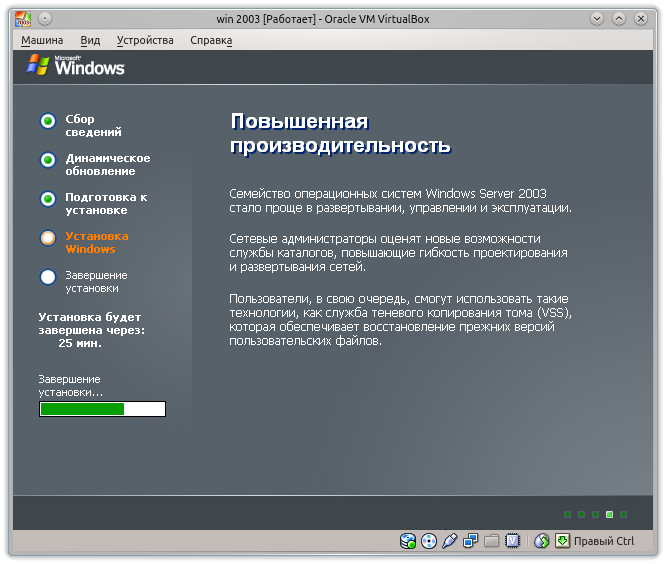Viewport: 666px width, 564px height.
Task: Click the paragraph starting with Семейство операционных
Action: [401, 201]
